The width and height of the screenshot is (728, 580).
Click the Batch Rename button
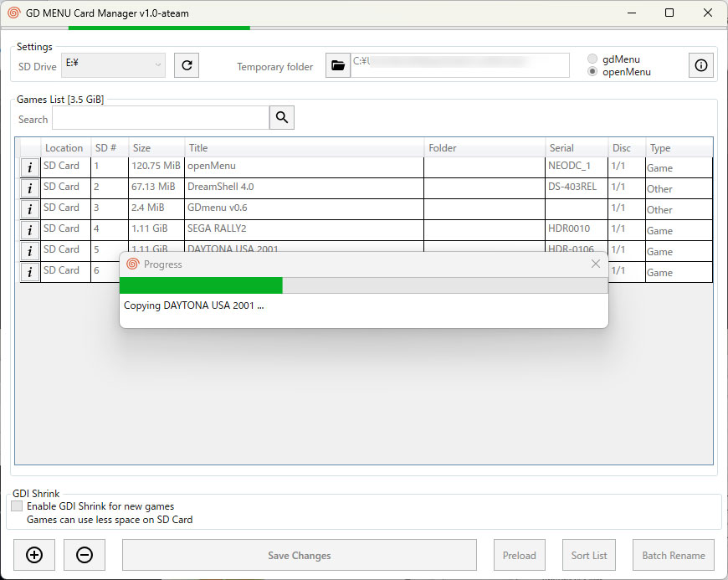[673, 555]
